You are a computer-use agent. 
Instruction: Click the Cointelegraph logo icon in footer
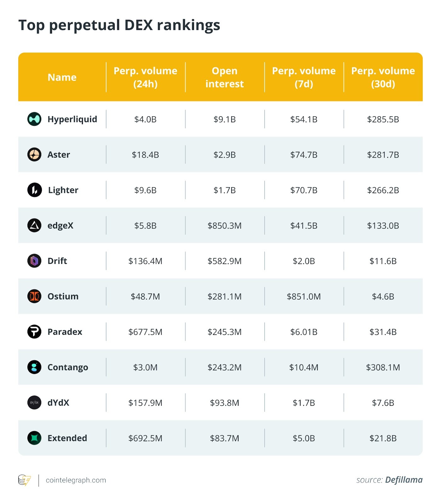click(x=25, y=480)
